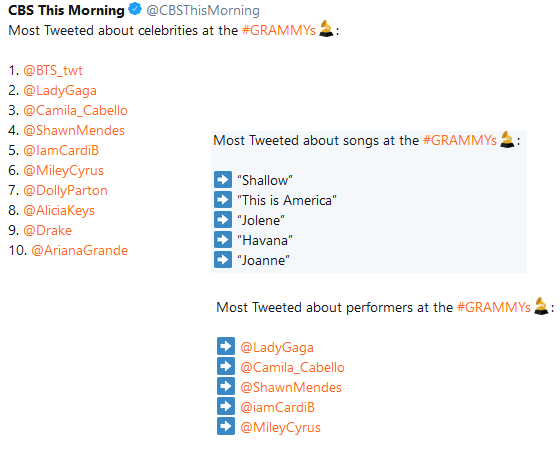
Task: Click arrow icon next to @ShawnMendes performer
Action: 226,386
